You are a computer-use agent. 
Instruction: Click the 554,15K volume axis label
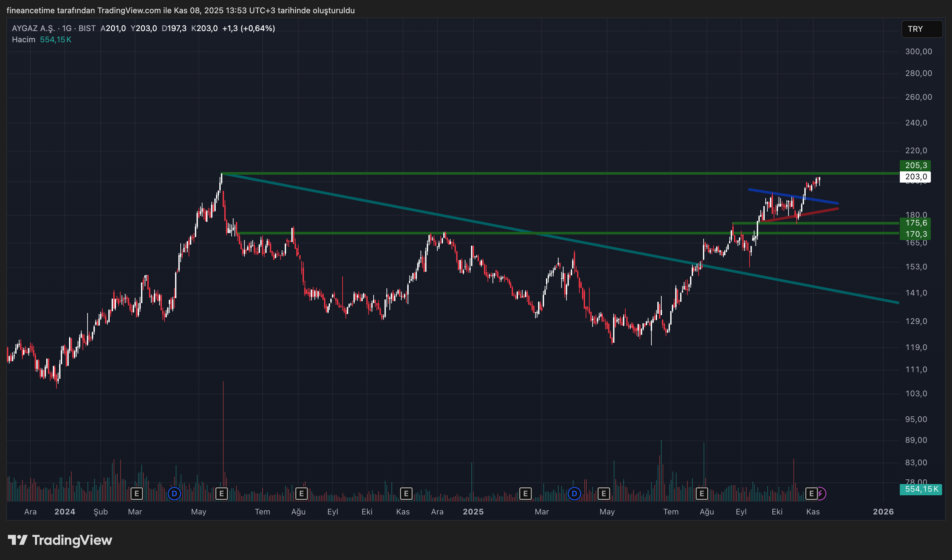[921, 489]
